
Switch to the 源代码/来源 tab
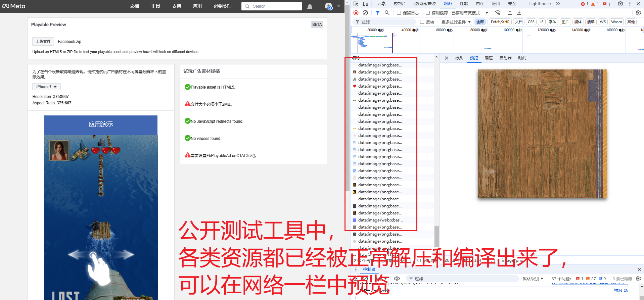425,4
